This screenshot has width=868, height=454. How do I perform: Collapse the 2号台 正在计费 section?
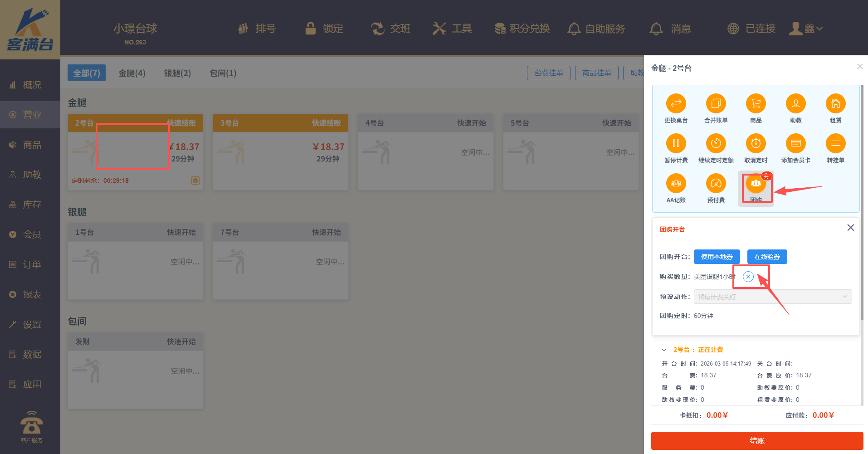pyautogui.click(x=664, y=350)
